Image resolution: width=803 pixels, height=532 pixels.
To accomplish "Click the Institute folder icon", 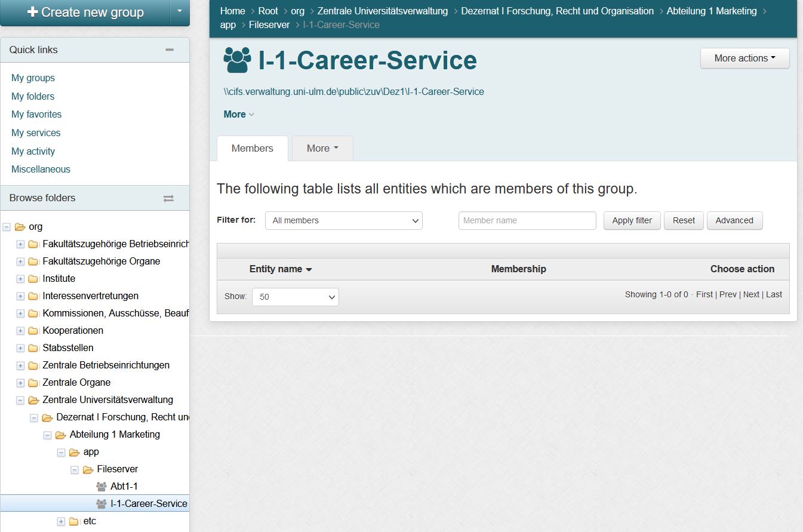I will 33,279.
